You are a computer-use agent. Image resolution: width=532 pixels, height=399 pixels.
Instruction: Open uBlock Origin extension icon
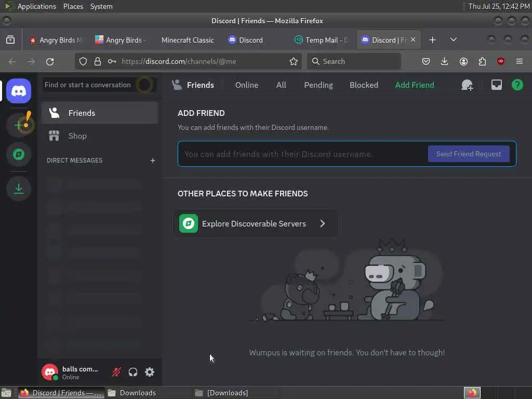(500, 61)
